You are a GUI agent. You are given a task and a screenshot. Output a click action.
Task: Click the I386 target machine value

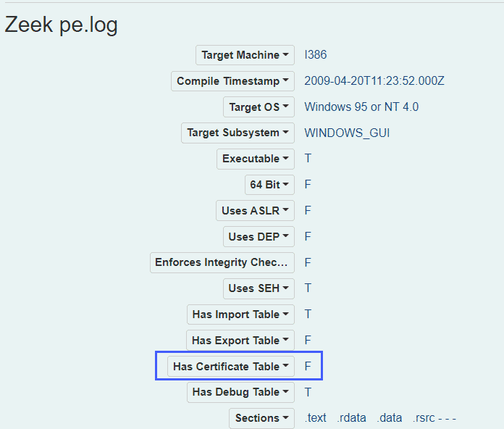click(316, 55)
